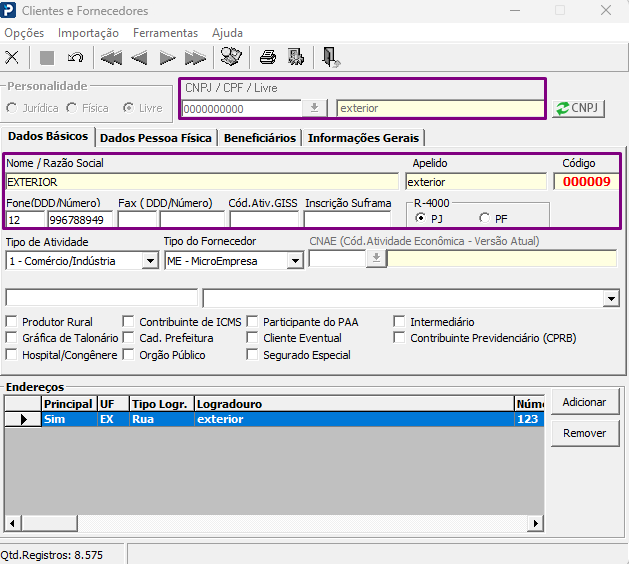
Task: Go to next record arrow
Action: [167, 58]
